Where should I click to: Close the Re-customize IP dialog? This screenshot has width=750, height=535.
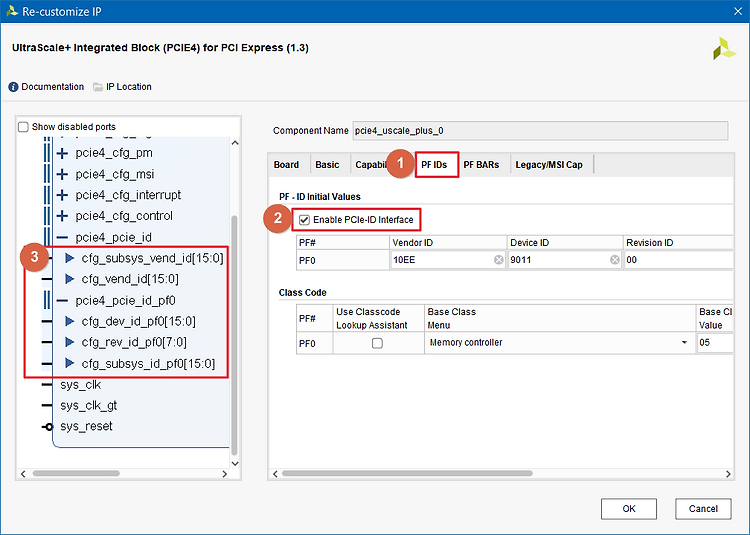tap(738, 11)
